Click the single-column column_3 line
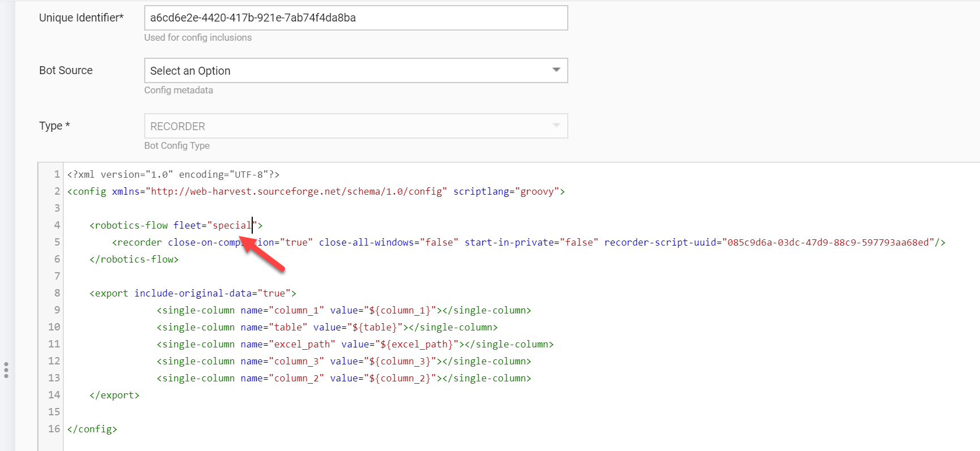This screenshot has height=451, width=980. tap(344, 361)
